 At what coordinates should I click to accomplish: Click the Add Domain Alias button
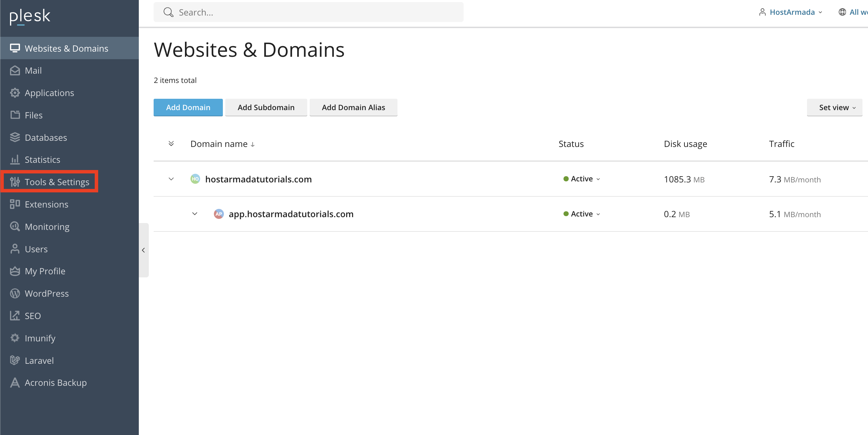353,107
